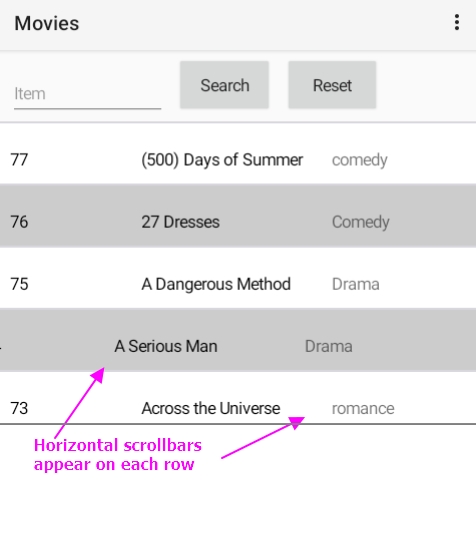Image resolution: width=476 pixels, height=554 pixels.
Task: Click the A Serious Man title
Action: [x=166, y=346]
